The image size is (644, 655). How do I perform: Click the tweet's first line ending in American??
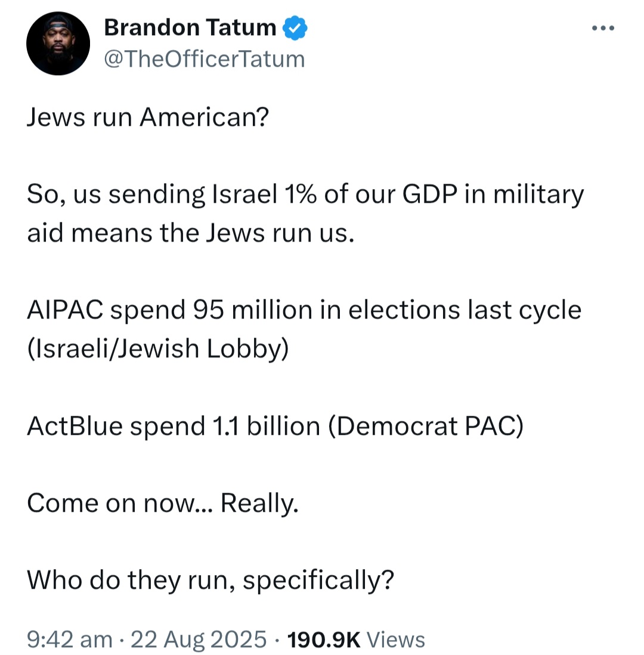148,118
